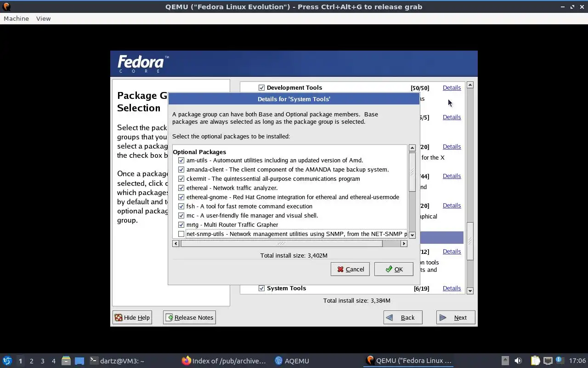Click the optional packages scroll up arrow

point(412,148)
